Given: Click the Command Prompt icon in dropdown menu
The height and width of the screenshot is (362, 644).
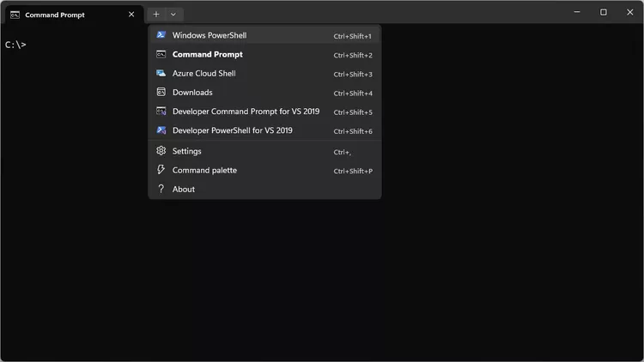Looking at the screenshot, I should coord(161,54).
